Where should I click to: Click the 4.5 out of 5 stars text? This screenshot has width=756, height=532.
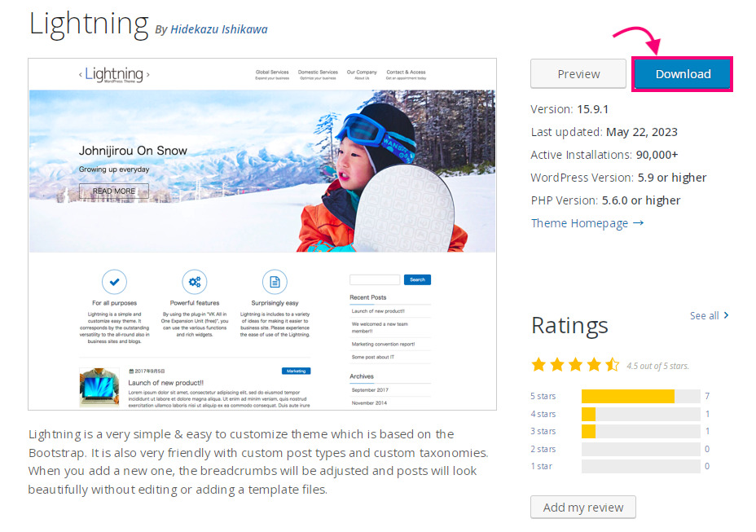coord(657,366)
